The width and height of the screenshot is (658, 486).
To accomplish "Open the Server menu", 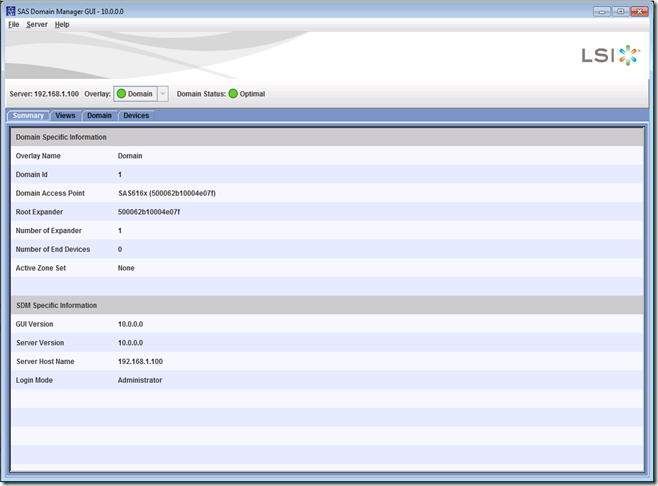I will click(37, 24).
